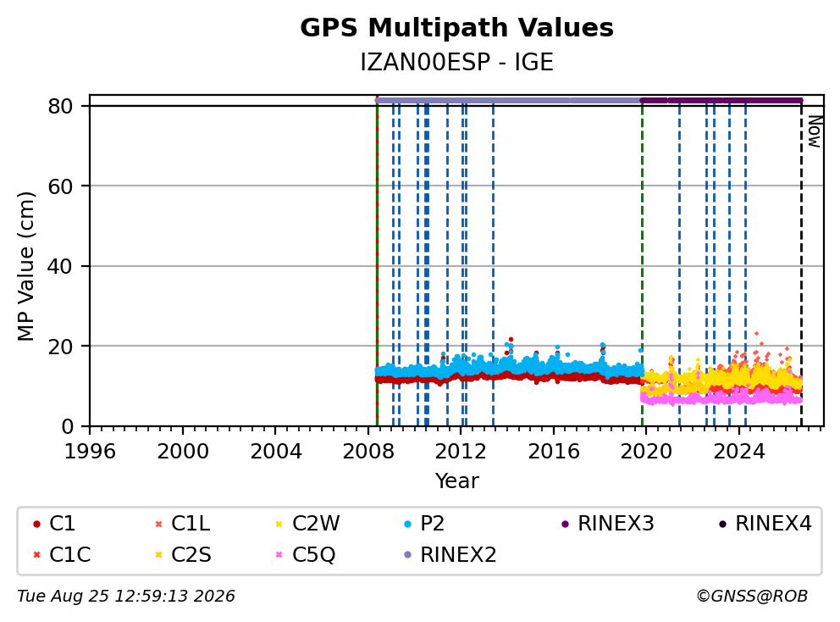Click the C2W yellow legend marker
Screen dimensions: 840x622
click(x=279, y=524)
